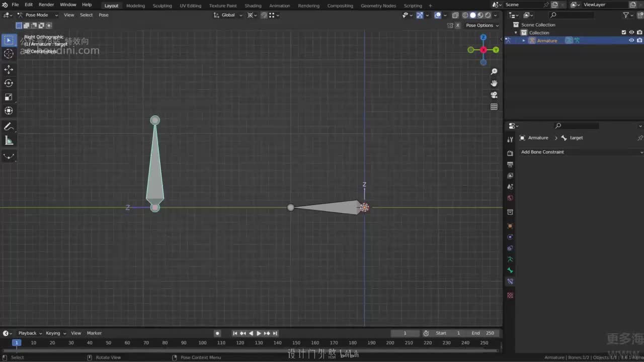Screen dimensions: 644x362
Task: Click the auto keying record button
Action: 217,333
